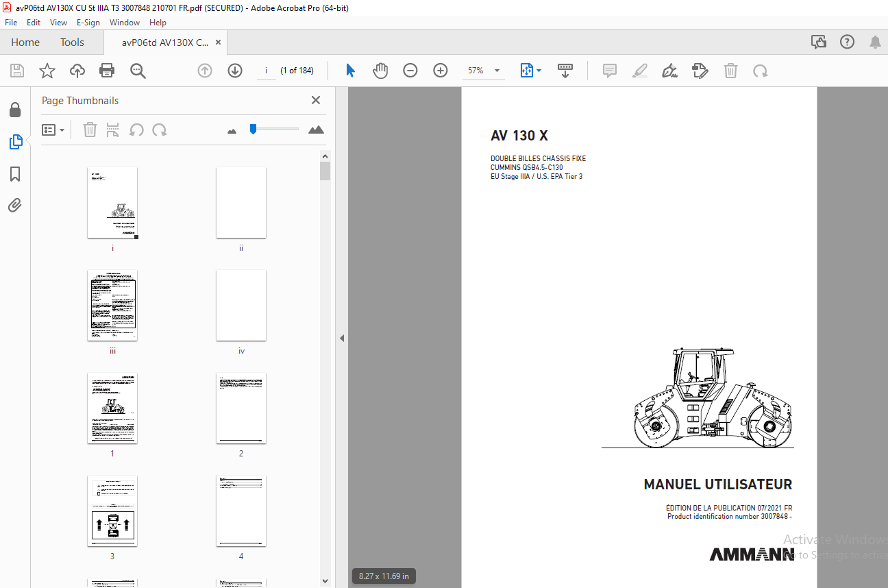Click the page number input field
888x588 pixels.
[266, 71]
